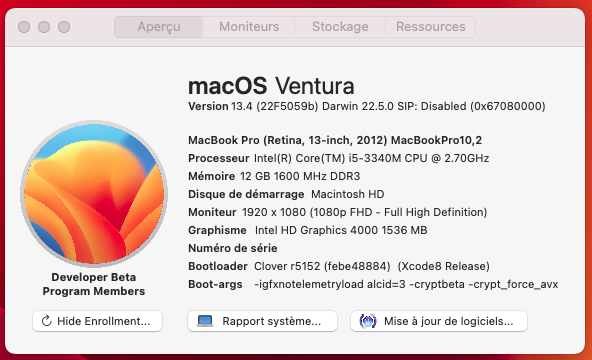Click the Processeur Intel Core i5-3340M value
592x360 pixels.
[372, 158]
